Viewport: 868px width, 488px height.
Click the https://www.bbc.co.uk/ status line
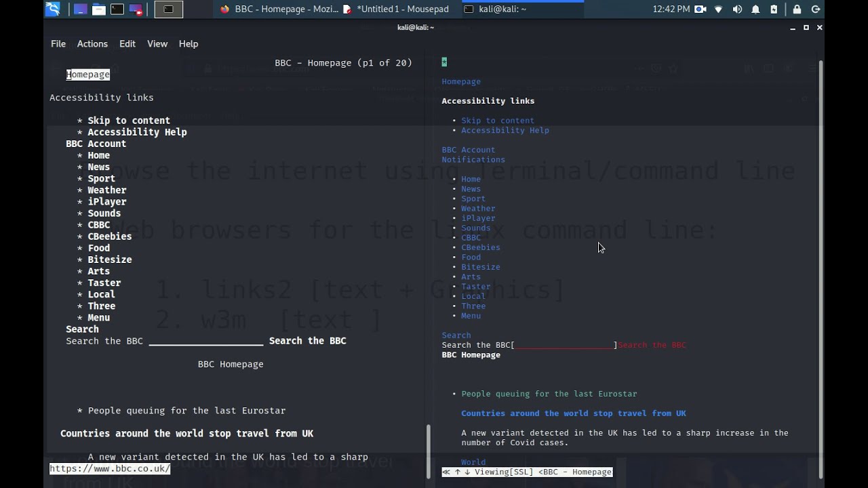click(x=109, y=468)
